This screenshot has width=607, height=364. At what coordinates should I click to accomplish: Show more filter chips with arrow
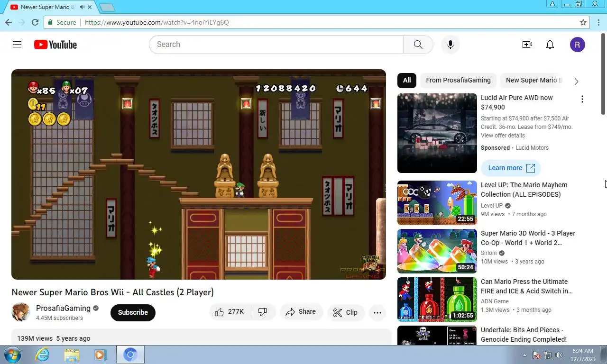577,82
